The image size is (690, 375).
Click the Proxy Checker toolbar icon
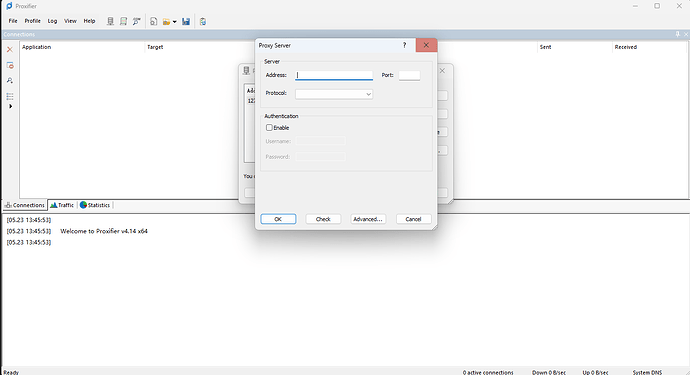[203, 21]
